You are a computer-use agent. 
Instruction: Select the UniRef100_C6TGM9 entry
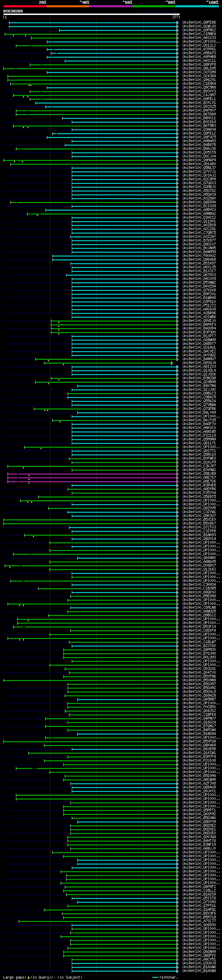point(199,72)
